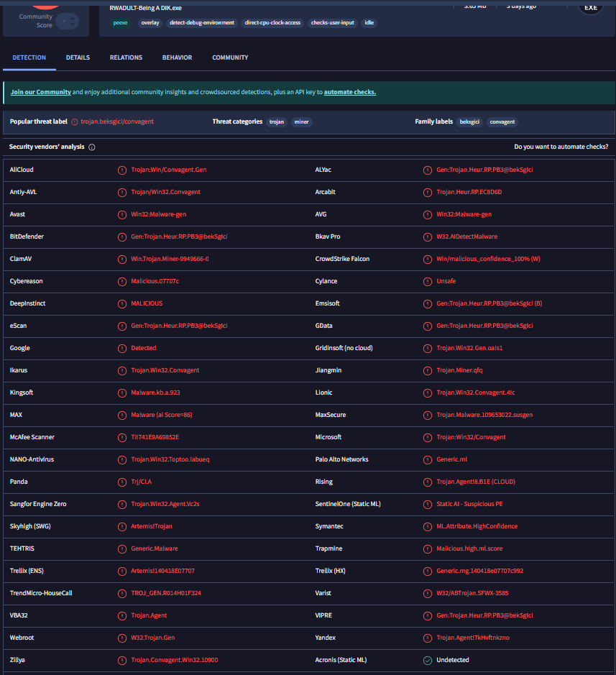The height and width of the screenshot is (675, 616).
Task: Click the TrendMicro-HouseCall vendor name
Action: point(41,593)
